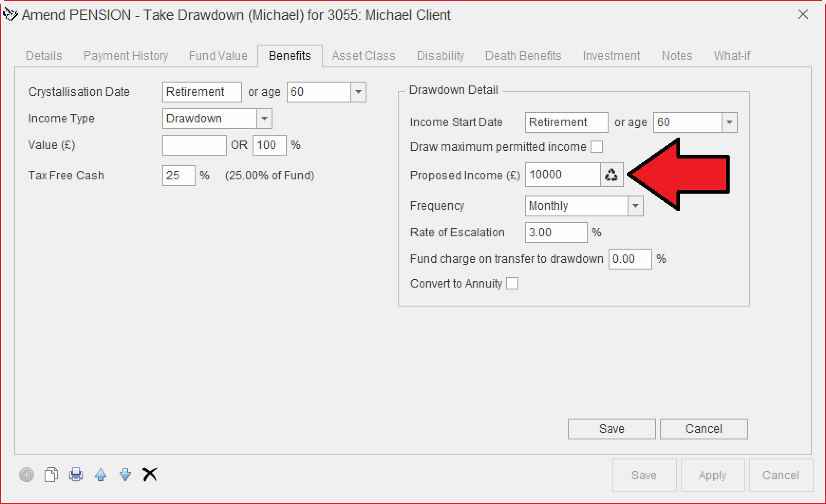
Task: Click the Income Start Date Retirement field
Action: 567,122
